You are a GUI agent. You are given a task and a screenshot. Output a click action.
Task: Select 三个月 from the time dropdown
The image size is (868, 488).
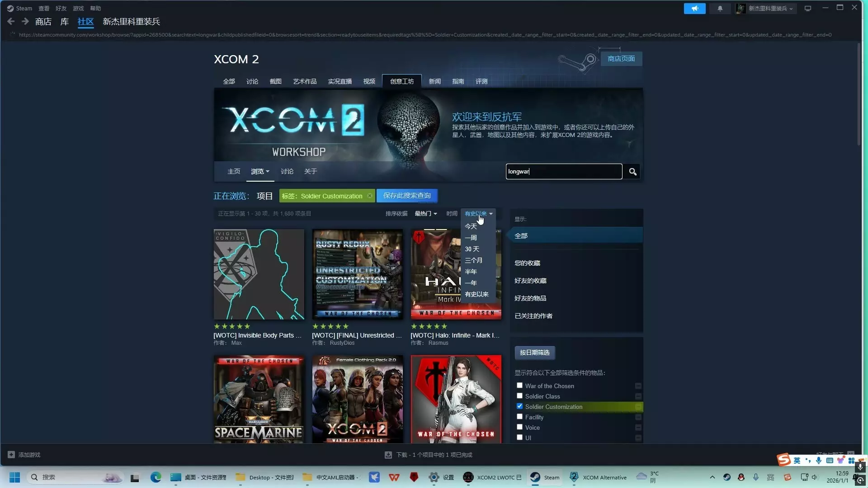(x=473, y=260)
